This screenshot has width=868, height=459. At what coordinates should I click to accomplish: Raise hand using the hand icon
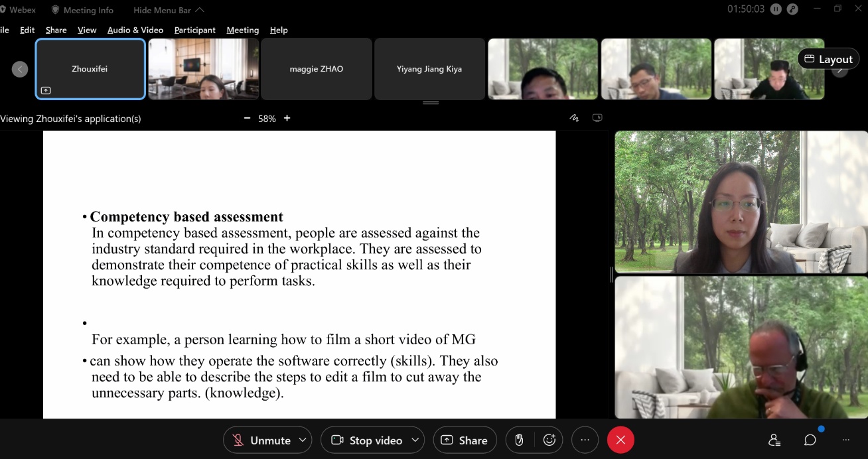point(519,440)
